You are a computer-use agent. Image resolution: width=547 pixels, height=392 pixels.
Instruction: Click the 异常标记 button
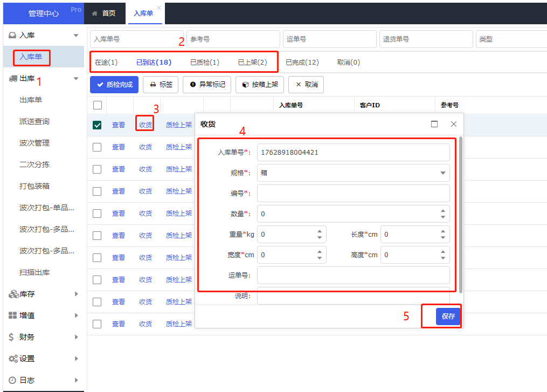(207, 85)
